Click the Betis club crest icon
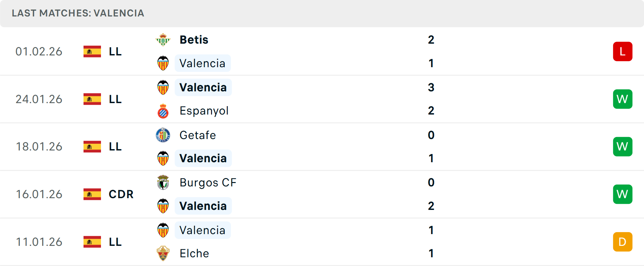The width and height of the screenshot is (644, 266). [x=163, y=40]
